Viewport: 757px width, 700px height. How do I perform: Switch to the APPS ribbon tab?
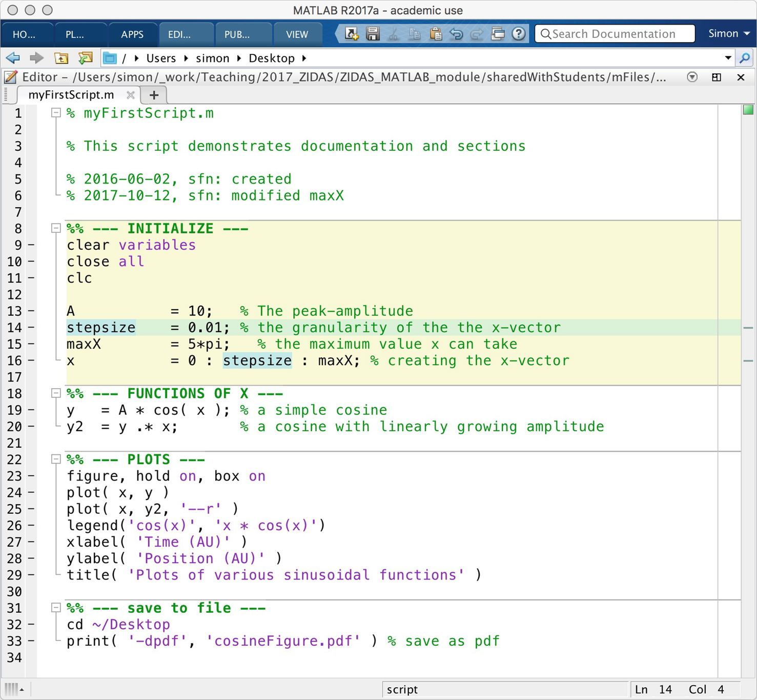[132, 34]
